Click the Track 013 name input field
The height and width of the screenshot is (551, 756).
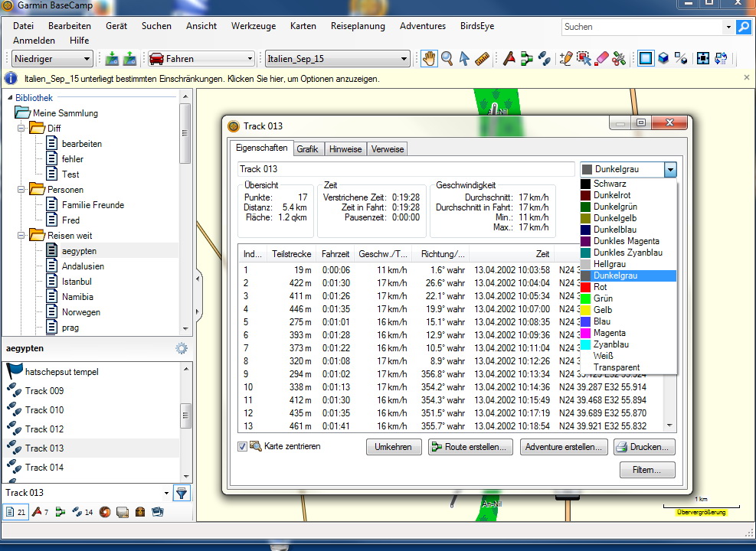coord(406,169)
